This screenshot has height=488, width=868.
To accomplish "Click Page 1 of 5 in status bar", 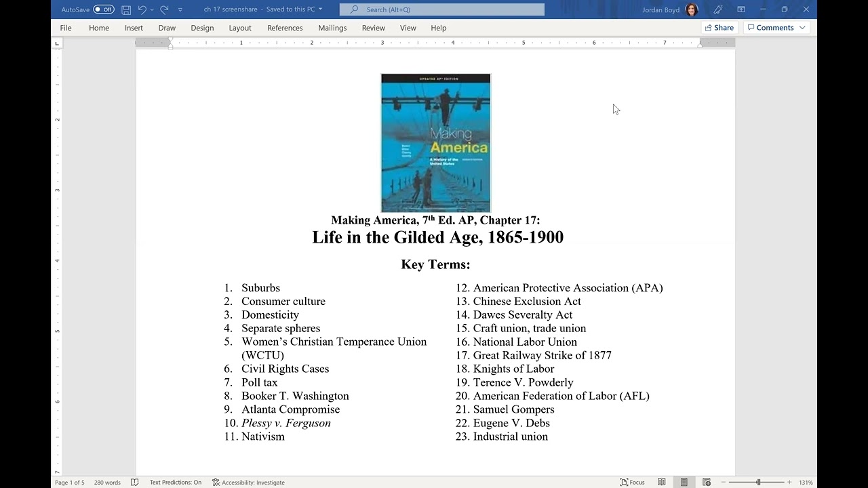I will pos(70,483).
